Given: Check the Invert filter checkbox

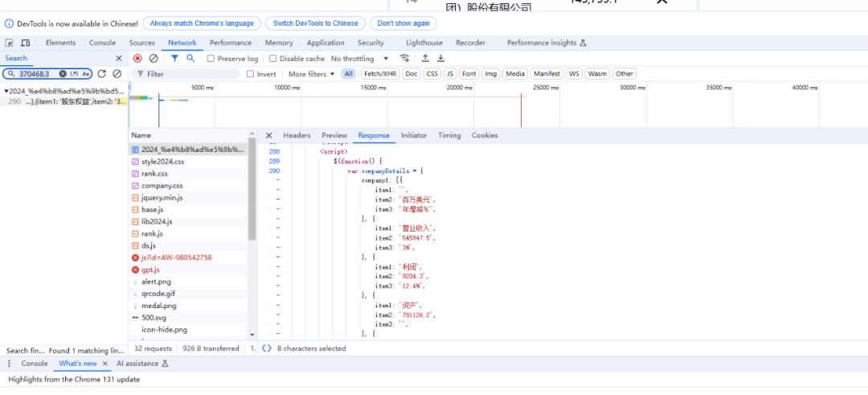Looking at the screenshot, I should (250, 74).
